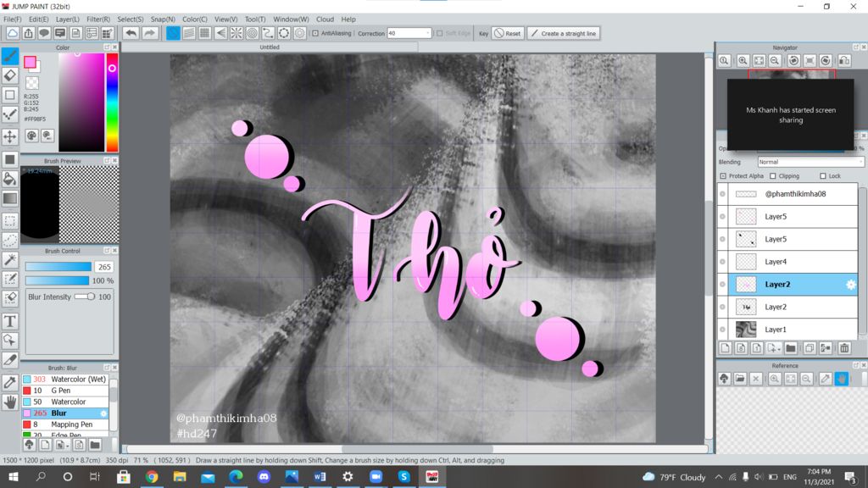Screen dimensions: 868x488
Task: Open the Window(W) menu
Action: 291,19
